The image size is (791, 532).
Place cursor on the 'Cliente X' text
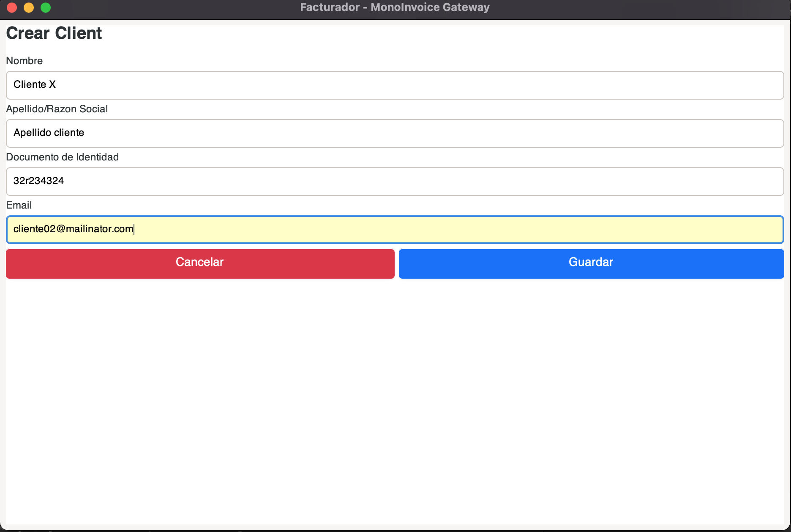click(x=35, y=84)
